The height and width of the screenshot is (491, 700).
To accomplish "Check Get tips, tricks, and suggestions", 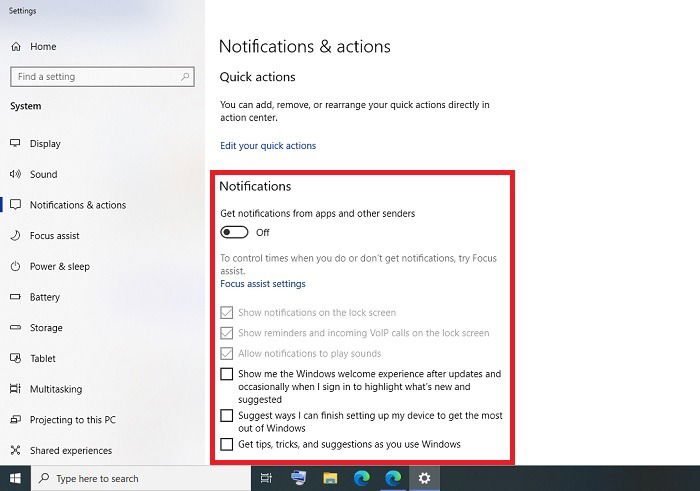I will click(227, 444).
